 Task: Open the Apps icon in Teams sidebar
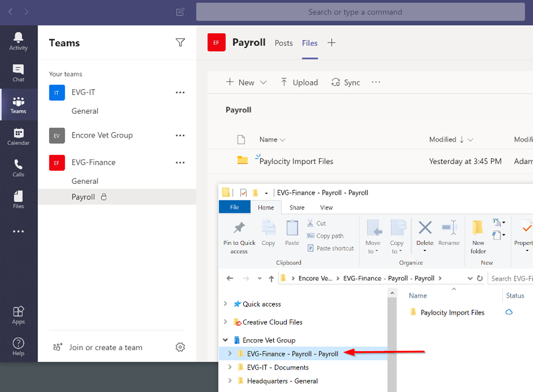(18, 313)
